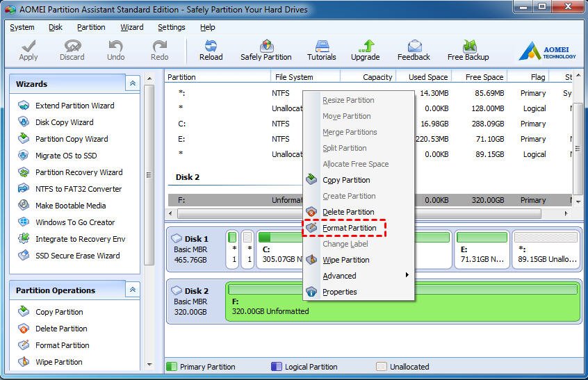
Task: Launch NTFS to FAT32 Converter
Action: [79, 189]
